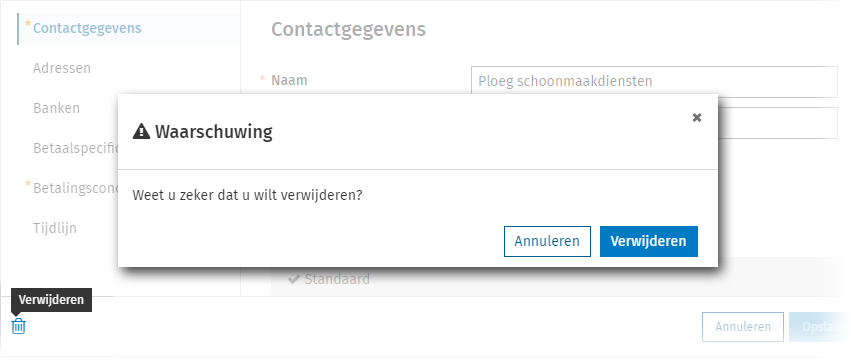Click the 'Weet u zeker' confirmation message
The height and width of the screenshot is (360, 851).
pos(247,195)
